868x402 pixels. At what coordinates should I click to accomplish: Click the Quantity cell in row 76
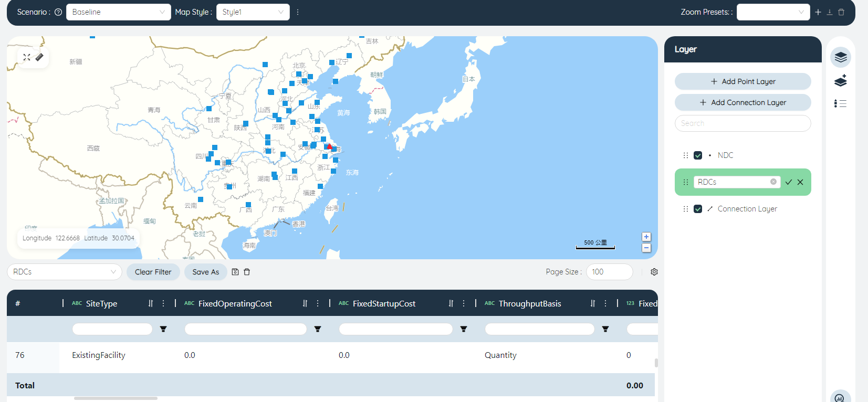pyautogui.click(x=500, y=355)
